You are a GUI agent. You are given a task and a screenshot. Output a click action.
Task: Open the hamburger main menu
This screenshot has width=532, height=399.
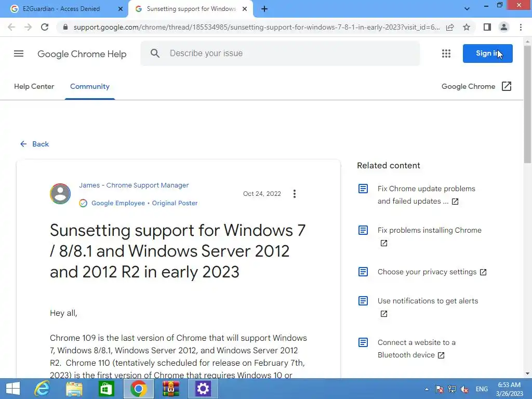coord(19,54)
